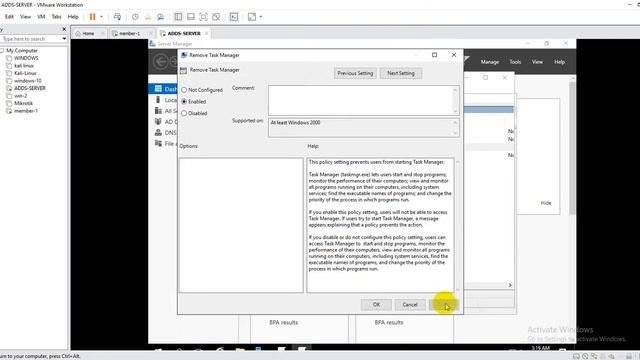Click the Help text scrollbar in the dialog
This screenshot has height=360, width=640.
(458, 225)
